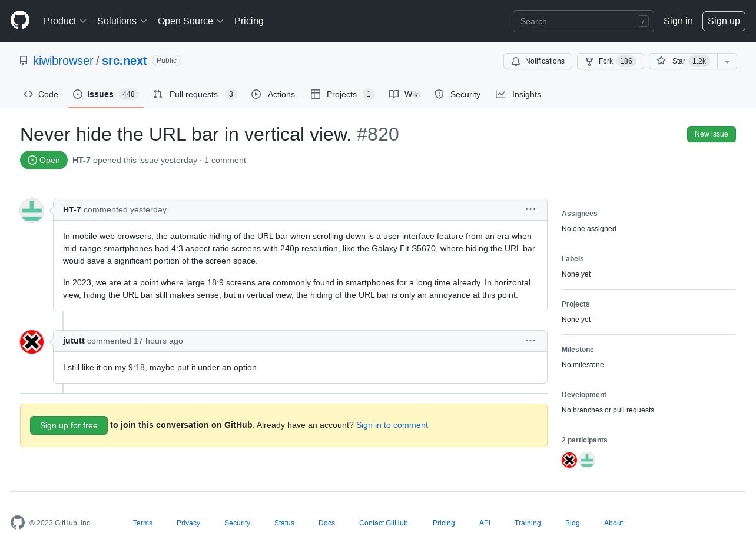Open the Terms footer link
Viewport: 756px width, 559px height.
[142, 523]
